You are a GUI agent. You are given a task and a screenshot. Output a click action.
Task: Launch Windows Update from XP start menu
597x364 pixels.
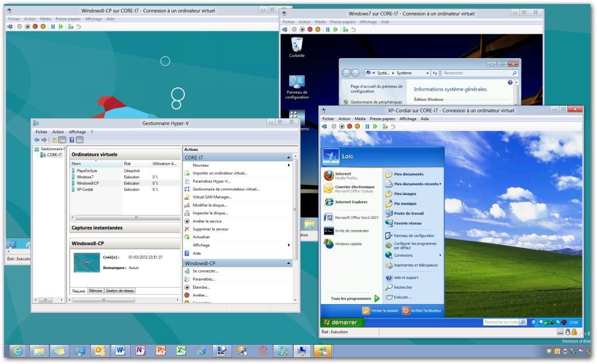(343, 244)
